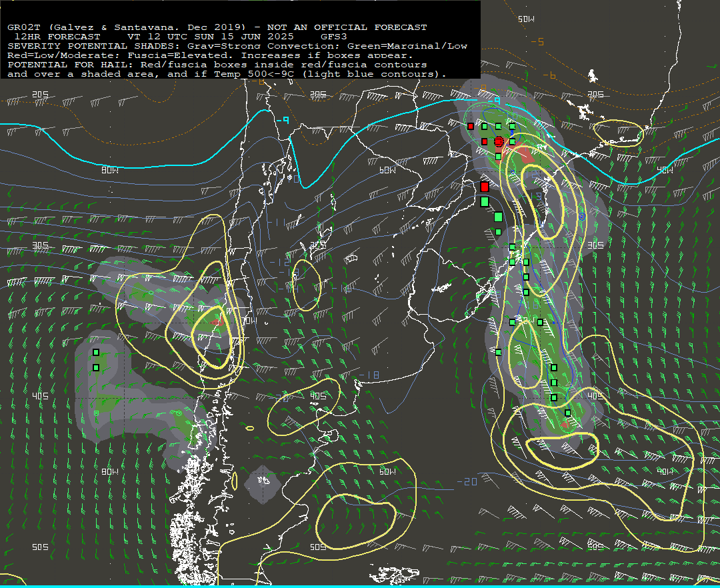Click the southernmost green box in the Atlantic band
This screenshot has width=720, height=588.
[x=568, y=413]
